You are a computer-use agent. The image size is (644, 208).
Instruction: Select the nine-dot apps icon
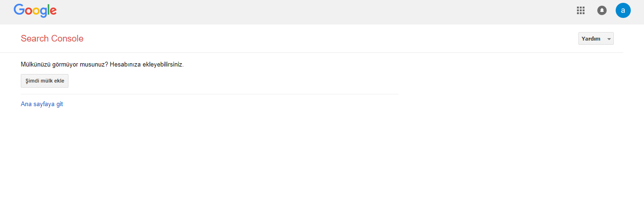pos(581,10)
